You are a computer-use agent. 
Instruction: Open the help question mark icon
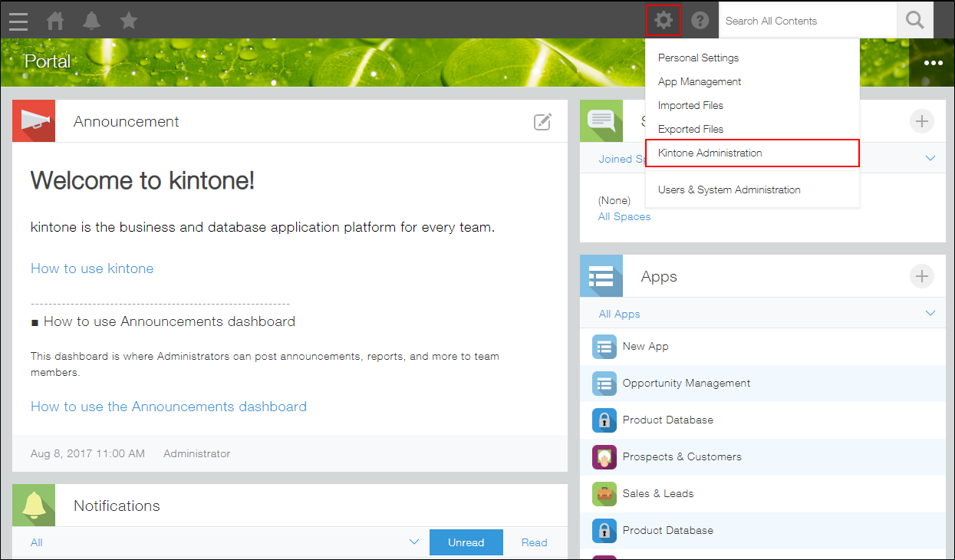tap(700, 21)
